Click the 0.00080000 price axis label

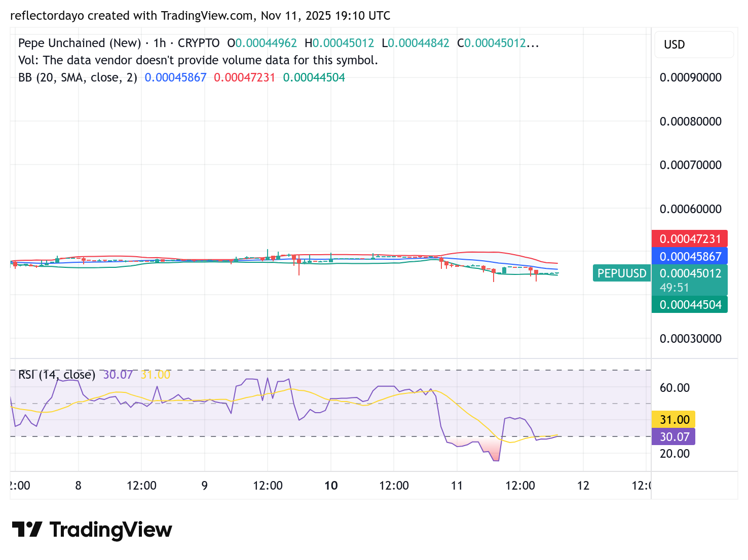coord(690,122)
